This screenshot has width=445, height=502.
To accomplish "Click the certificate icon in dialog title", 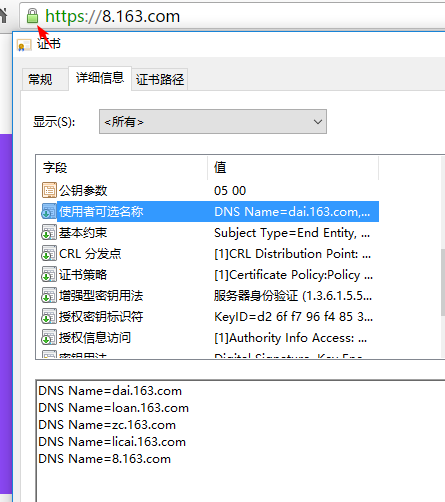I will tap(24, 45).
